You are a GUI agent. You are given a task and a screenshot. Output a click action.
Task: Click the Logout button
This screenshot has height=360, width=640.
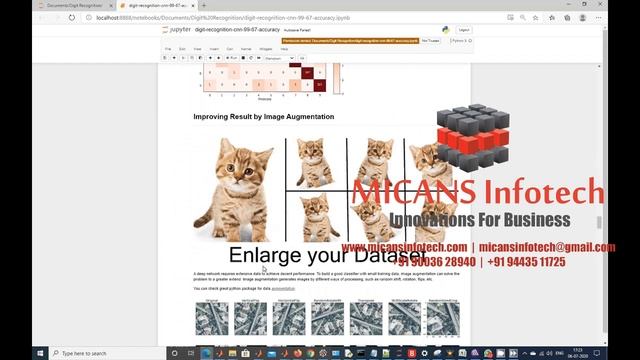click(464, 30)
